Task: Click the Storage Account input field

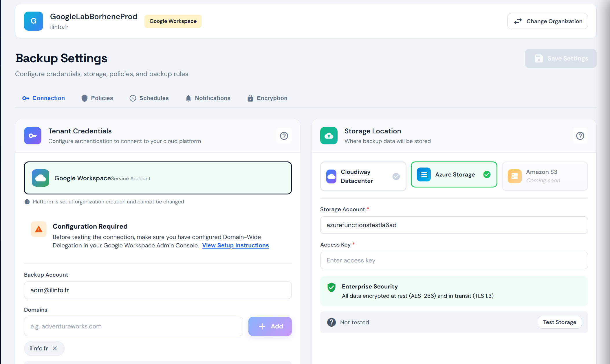Action: 454,225
